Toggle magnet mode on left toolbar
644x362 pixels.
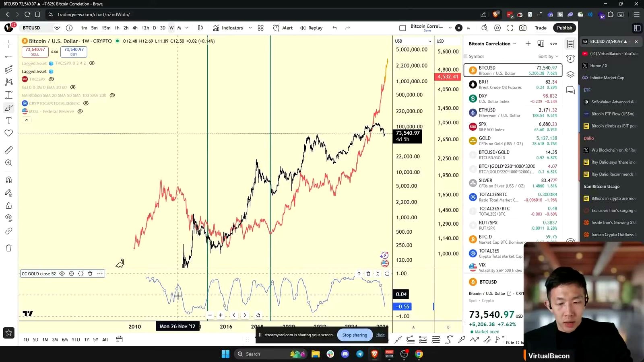click(9, 180)
